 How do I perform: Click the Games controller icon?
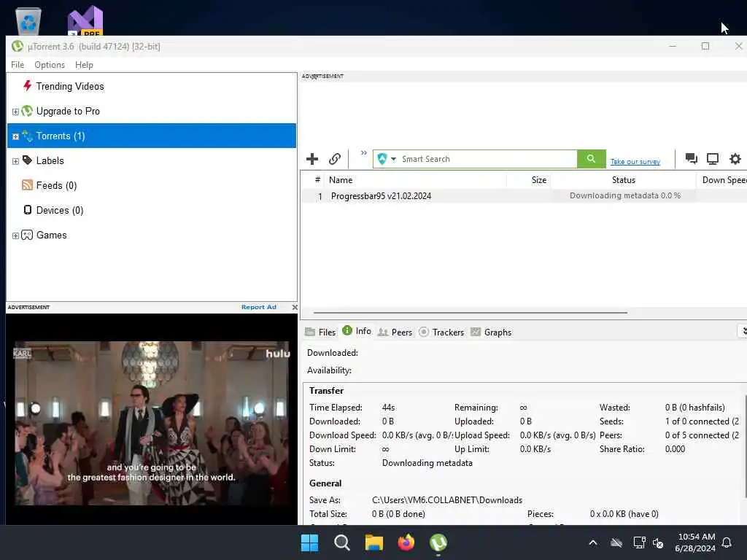coord(27,235)
